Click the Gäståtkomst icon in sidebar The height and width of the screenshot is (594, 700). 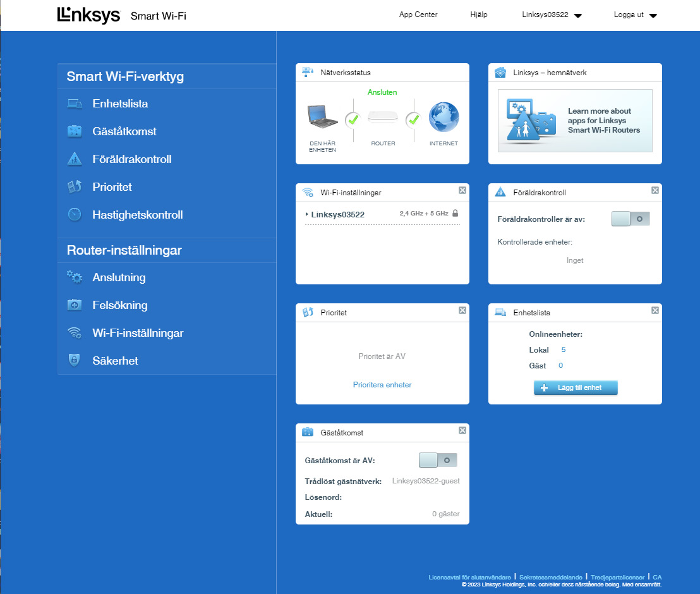(75, 131)
